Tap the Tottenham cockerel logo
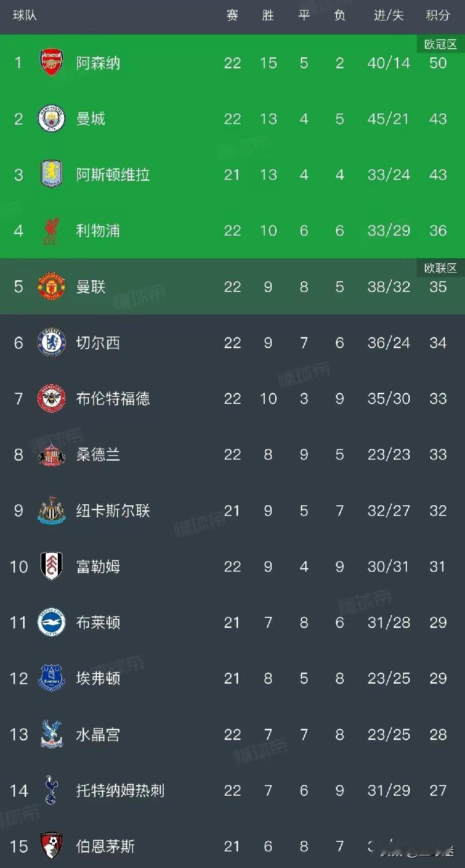The image size is (465, 868). pos(52,791)
